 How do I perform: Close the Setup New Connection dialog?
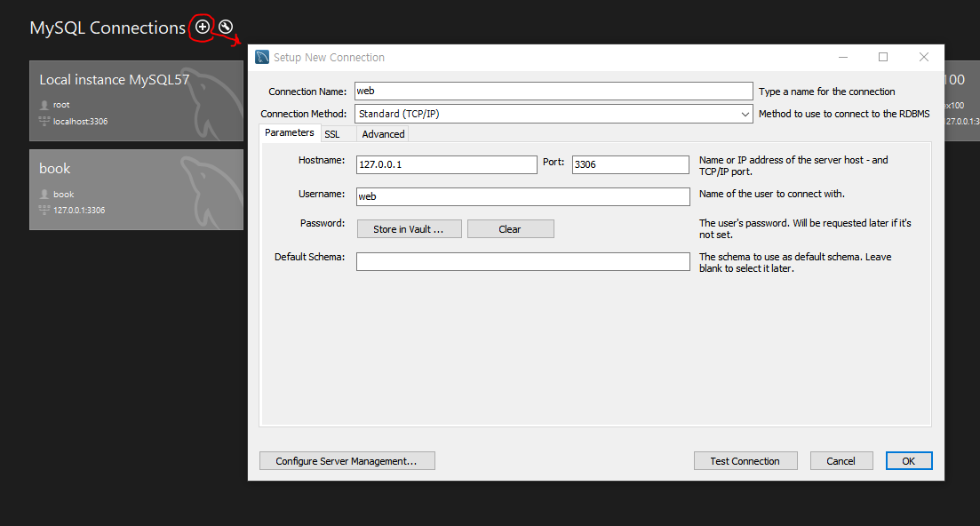coord(924,57)
